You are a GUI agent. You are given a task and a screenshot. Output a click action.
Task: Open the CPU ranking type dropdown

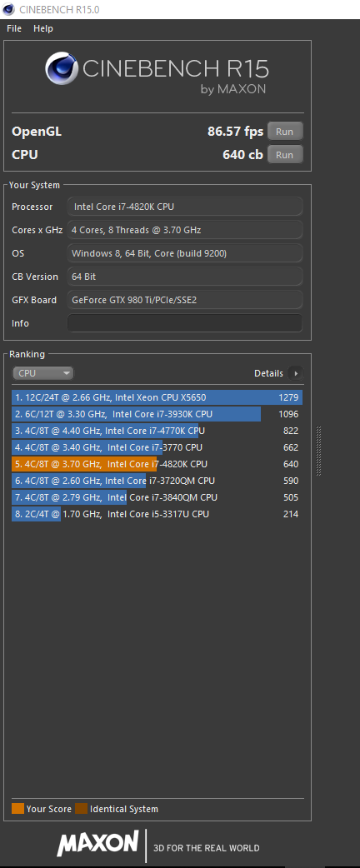(x=42, y=373)
